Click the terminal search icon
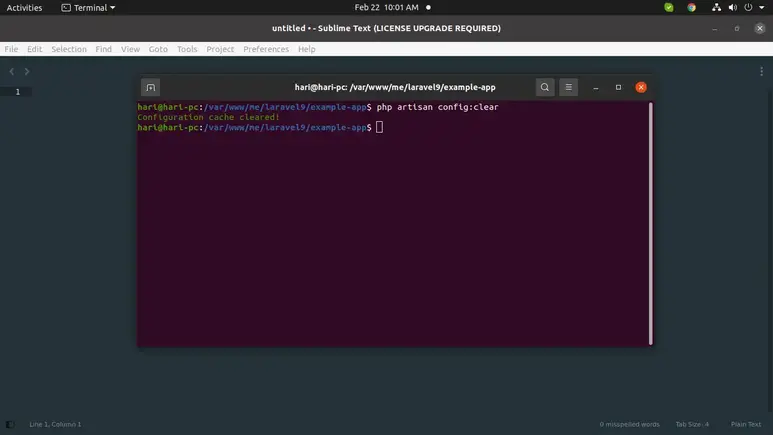 [x=544, y=87]
